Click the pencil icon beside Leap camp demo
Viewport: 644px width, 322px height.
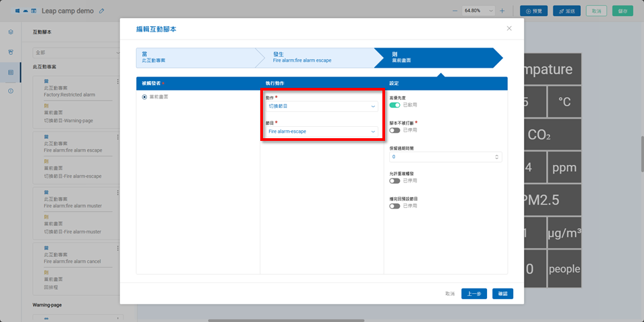point(101,11)
